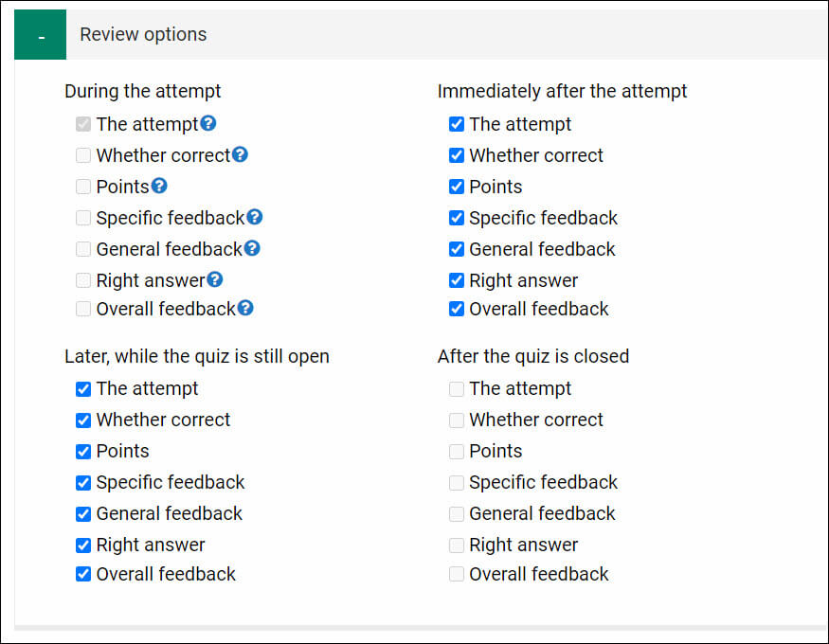Show help for Specific feedback
The image size is (829, 644).
pyautogui.click(x=254, y=217)
